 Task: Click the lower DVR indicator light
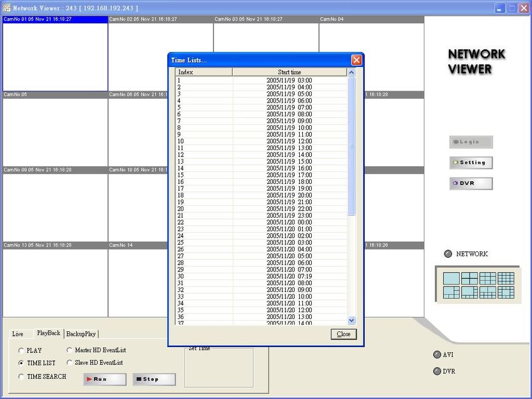click(437, 371)
